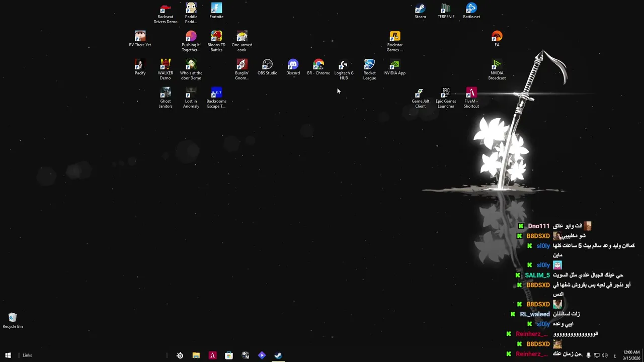Screen dimensions: 644x362
Task: Launch Backrooms Escape Together shortcut
Action: click(x=216, y=98)
